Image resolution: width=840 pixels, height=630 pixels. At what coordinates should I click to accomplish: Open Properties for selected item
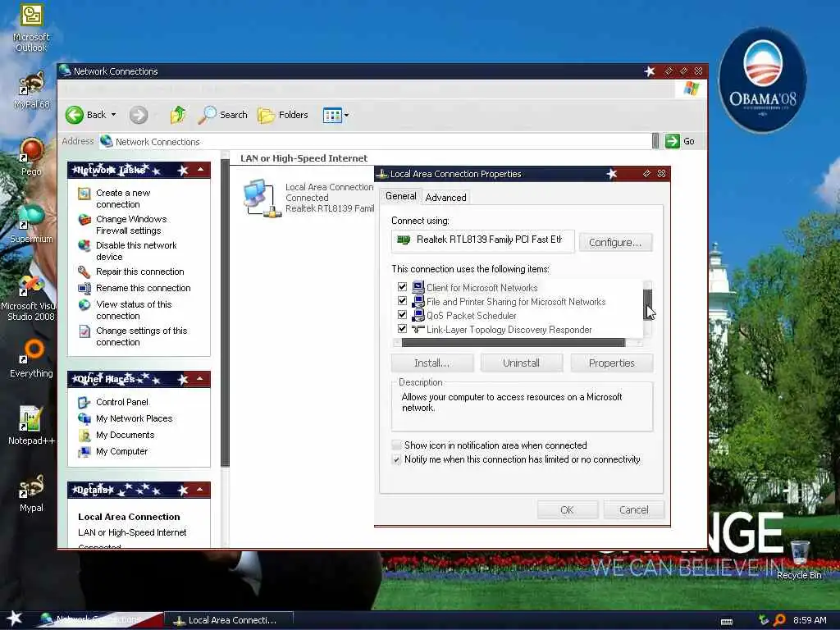(x=611, y=363)
